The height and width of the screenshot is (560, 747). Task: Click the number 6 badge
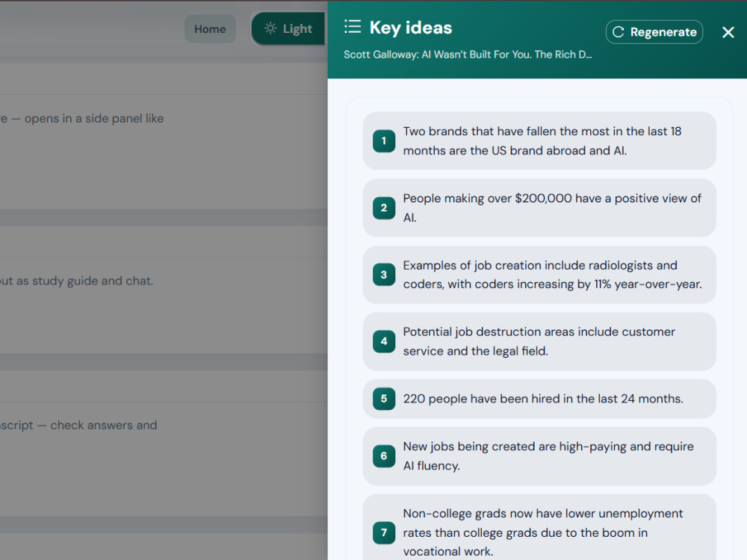pos(384,456)
